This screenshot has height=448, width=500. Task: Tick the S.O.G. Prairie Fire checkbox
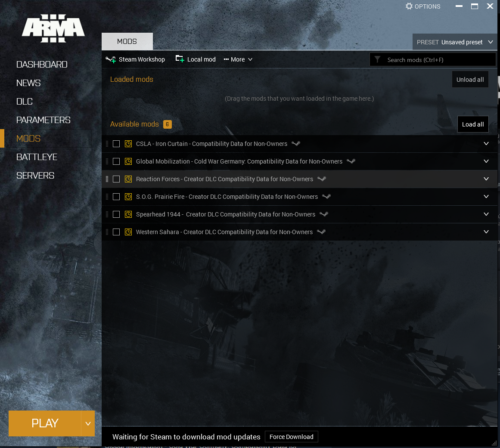pyautogui.click(x=116, y=197)
